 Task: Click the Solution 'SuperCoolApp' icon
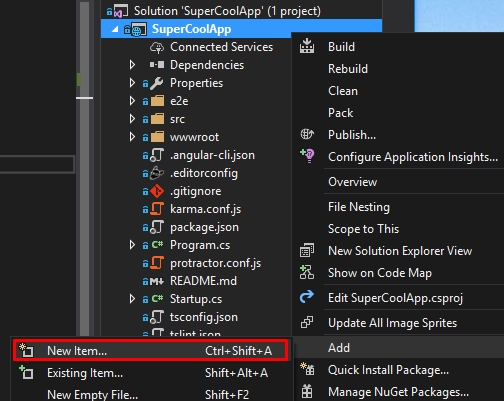coord(121,11)
